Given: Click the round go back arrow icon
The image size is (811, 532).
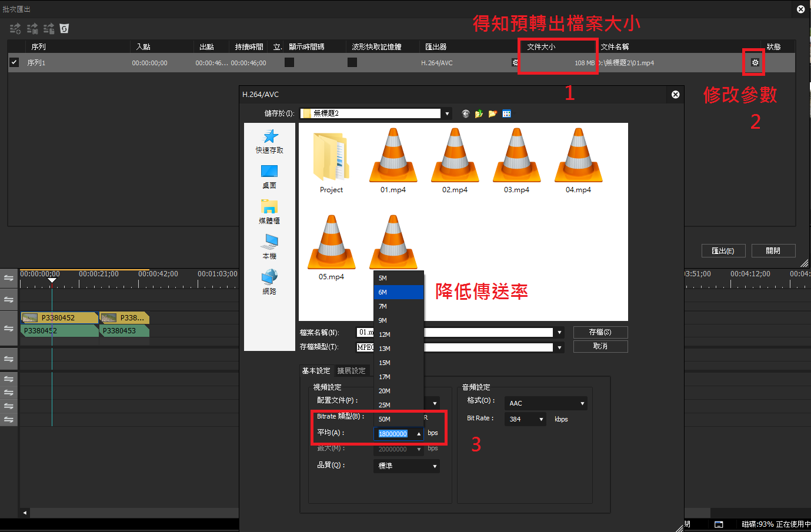Looking at the screenshot, I should pos(466,113).
